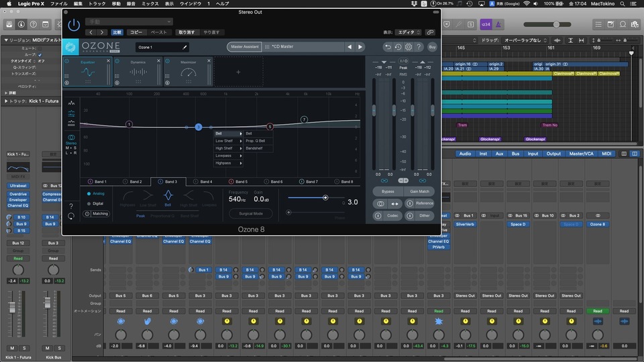Adjust Logic master volume slider in toolbar
644x362 pixels.
[x=556, y=25]
